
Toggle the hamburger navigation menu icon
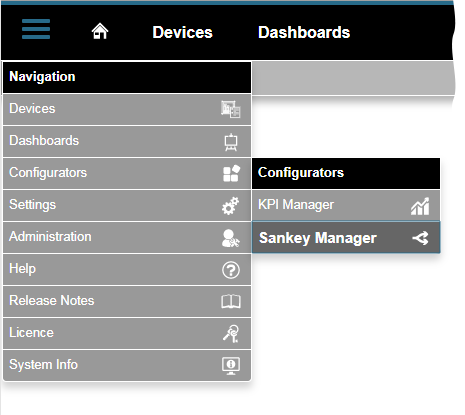coord(36,29)
